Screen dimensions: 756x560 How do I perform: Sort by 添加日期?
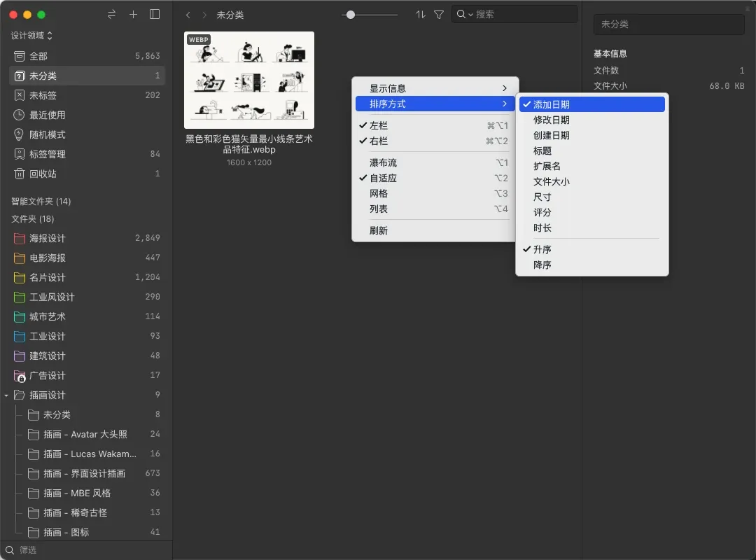point(592,105)
